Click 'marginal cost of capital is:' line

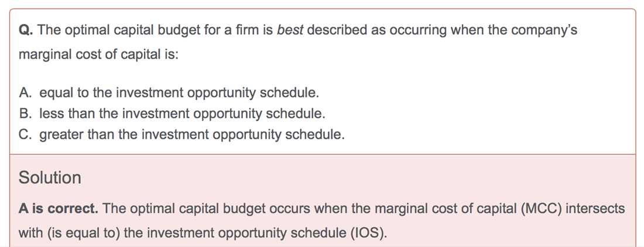coord(98,55)
